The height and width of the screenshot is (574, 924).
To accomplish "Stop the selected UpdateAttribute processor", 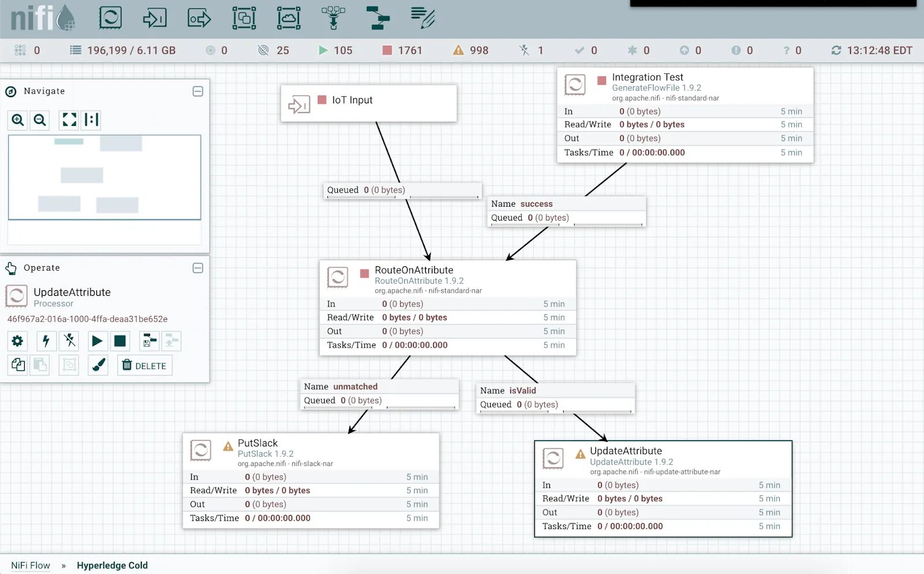I will click(120, 341).
